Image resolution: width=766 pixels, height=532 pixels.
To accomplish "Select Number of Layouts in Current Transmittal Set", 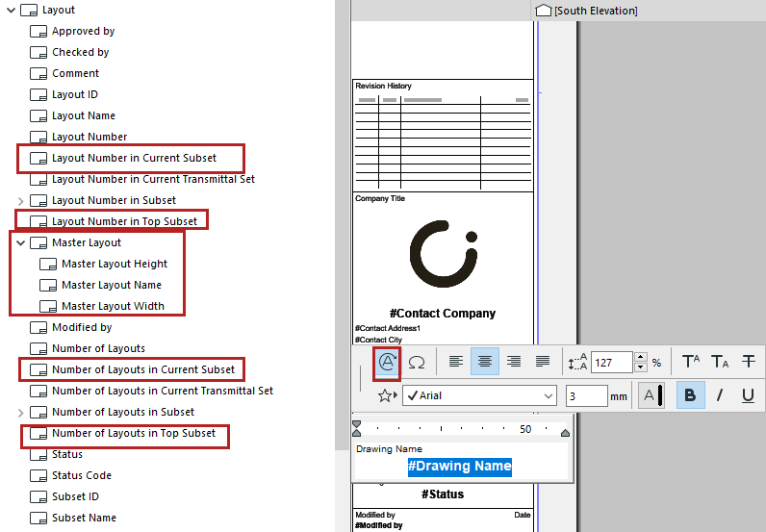I will (x=163, y=391).
